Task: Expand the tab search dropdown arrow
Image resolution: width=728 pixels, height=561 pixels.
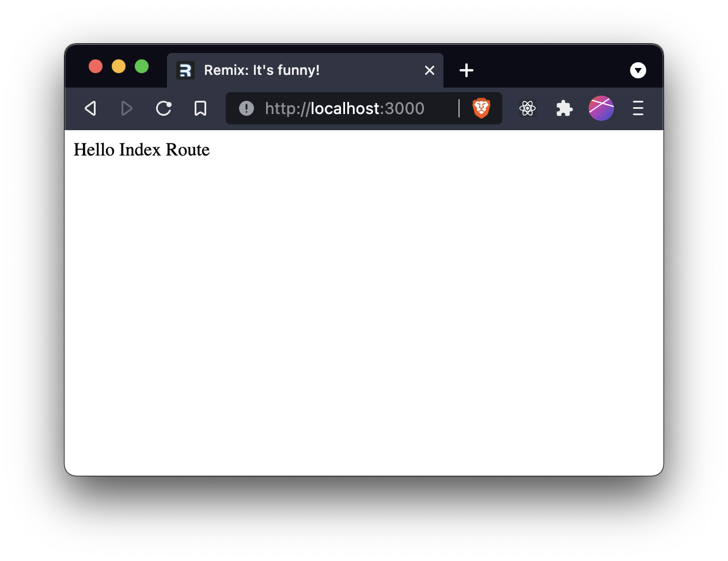Action: coord(638,70)
